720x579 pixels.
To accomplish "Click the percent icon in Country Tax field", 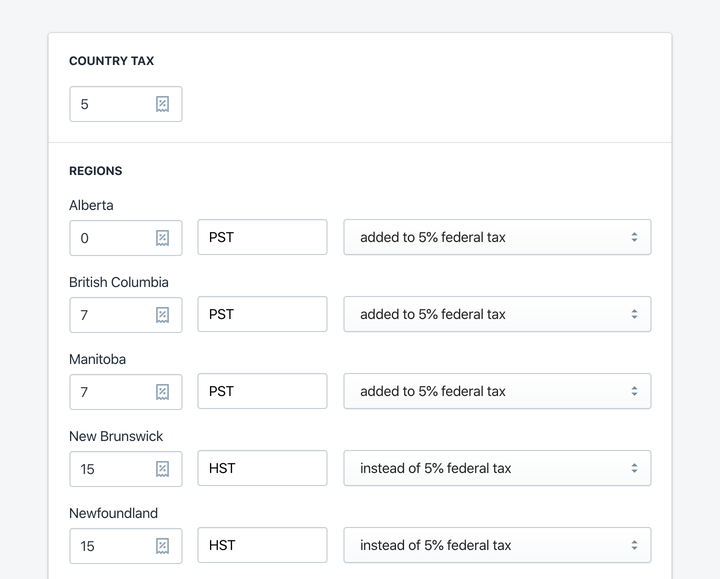I will pyautogui.click(x=162, y=104).
